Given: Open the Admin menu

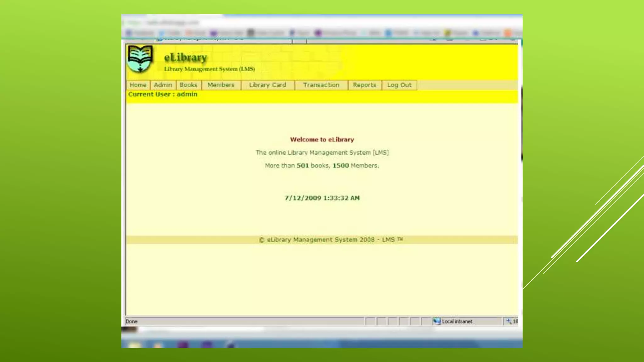Looking at the screenshot, I should (163, 85).
